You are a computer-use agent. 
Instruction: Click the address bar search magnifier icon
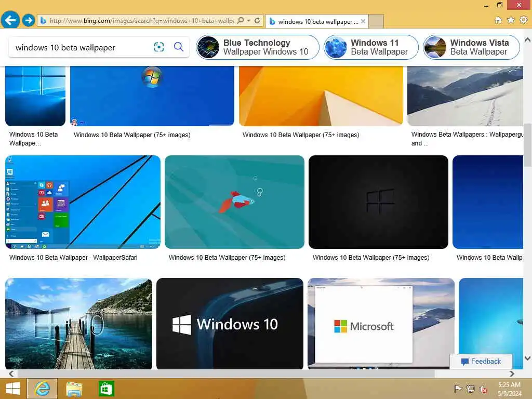(241, 21)
